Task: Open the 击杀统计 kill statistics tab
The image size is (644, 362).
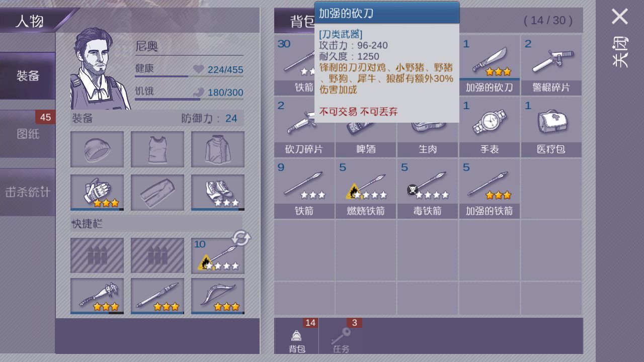Action: click(28, 192)
